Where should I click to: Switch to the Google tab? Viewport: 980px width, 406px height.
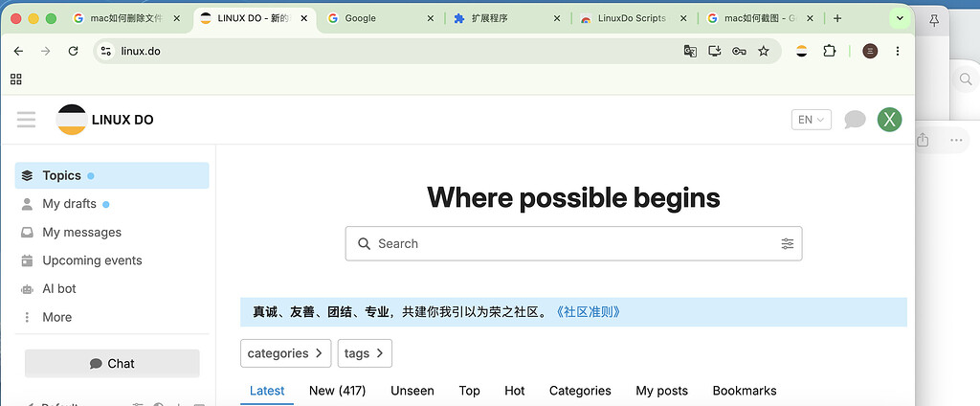pyautogui.click(x=380, y=19)
